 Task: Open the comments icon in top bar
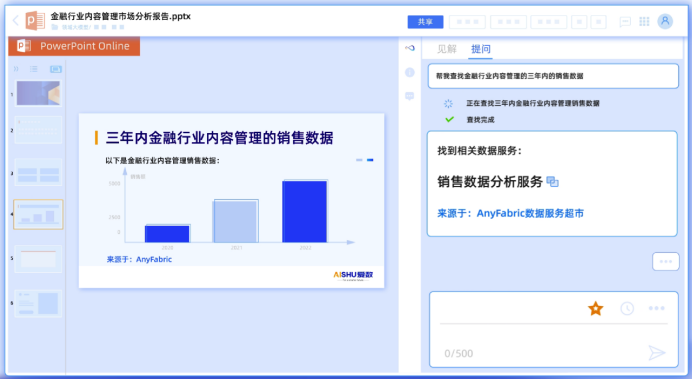point(624,22)
